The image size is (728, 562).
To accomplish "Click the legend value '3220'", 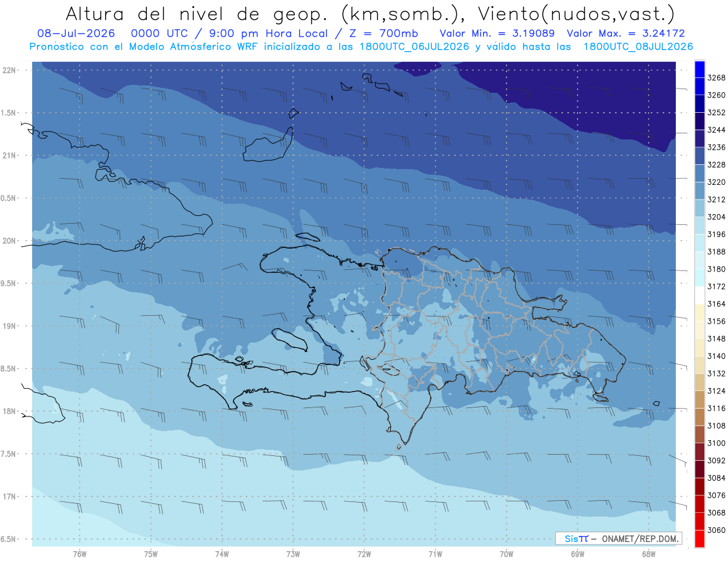I will [716, 182].
